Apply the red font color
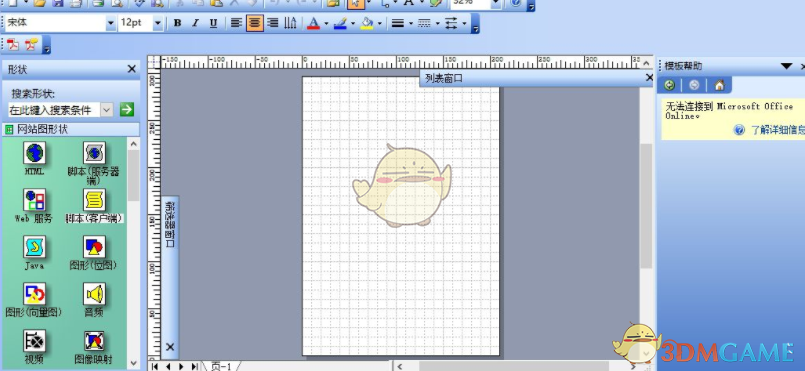Image resolution: width=805 pixels, height=371 pixels. (313, 23)
